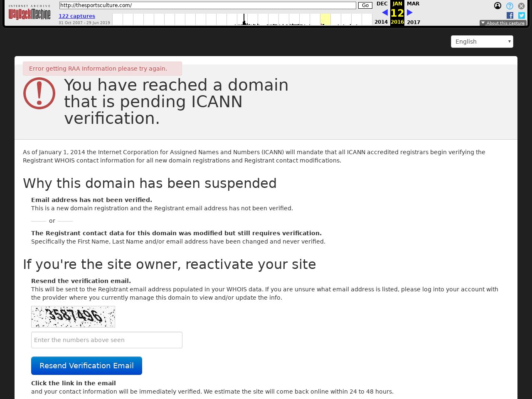Open the 122 captures link
The height and width of the screenshot is (399, 532).
tap(77, 16)
